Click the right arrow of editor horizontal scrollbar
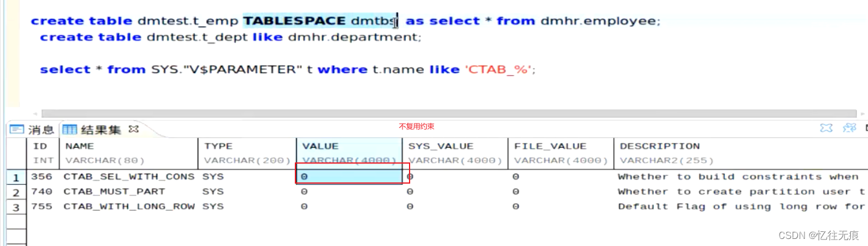This screenshot has width=868, height=246. pyautogui.click(x=862, y=114)
